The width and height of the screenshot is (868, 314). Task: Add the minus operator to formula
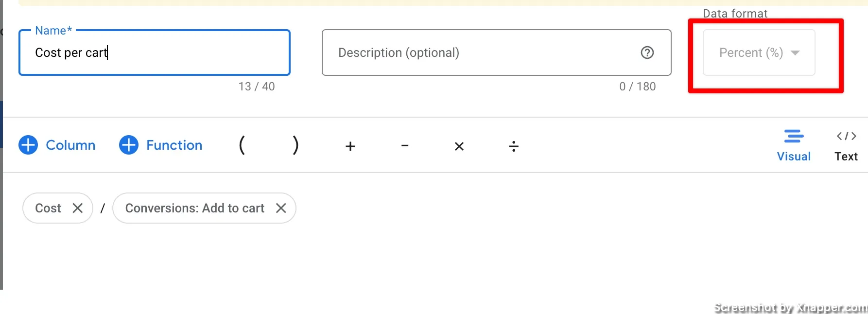[x=405, y=145]
